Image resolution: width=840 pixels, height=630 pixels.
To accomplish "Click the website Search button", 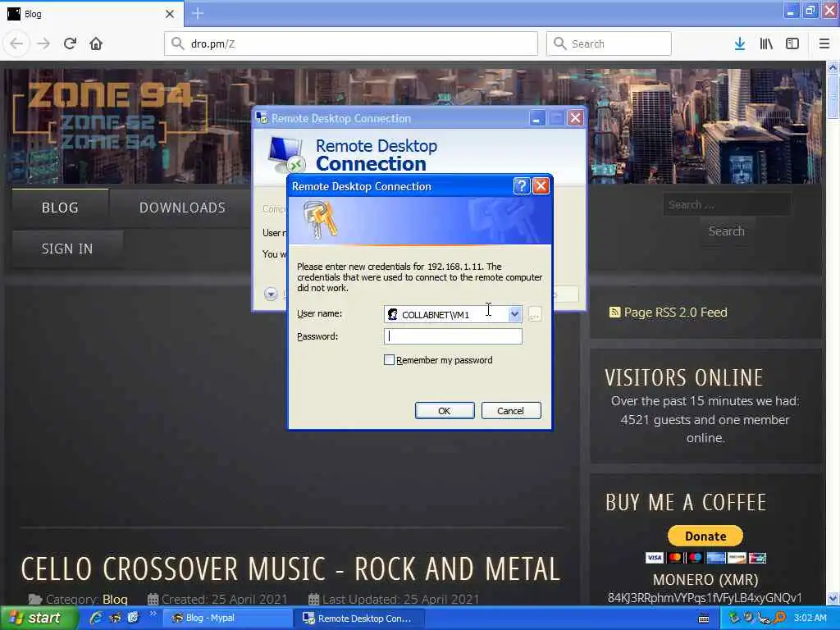I will tap(727, 231).
